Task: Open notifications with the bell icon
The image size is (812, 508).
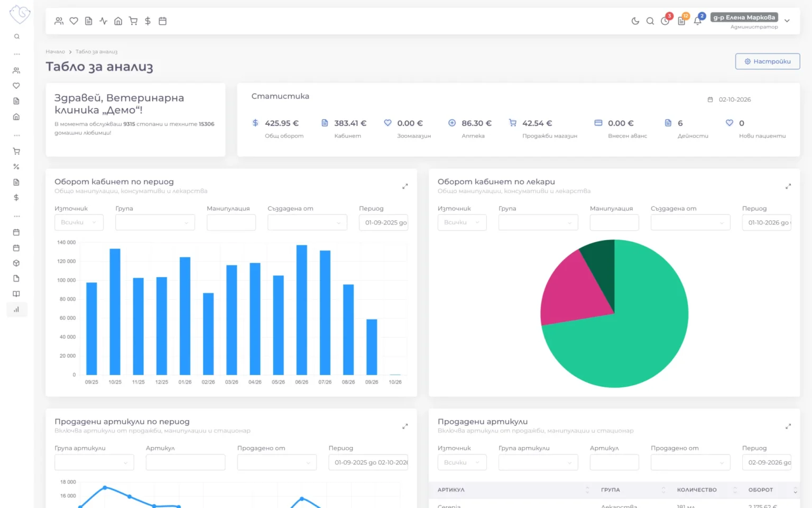Action: pos(698,21)
